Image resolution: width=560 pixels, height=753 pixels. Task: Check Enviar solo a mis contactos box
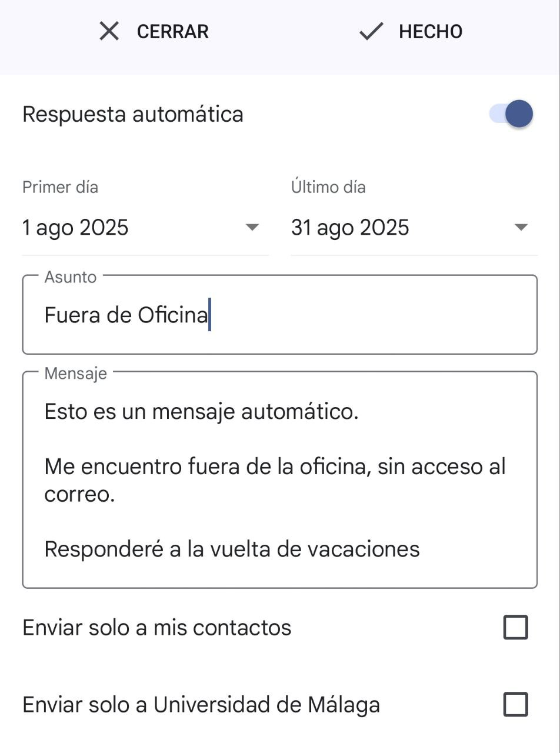pos(516,627)
